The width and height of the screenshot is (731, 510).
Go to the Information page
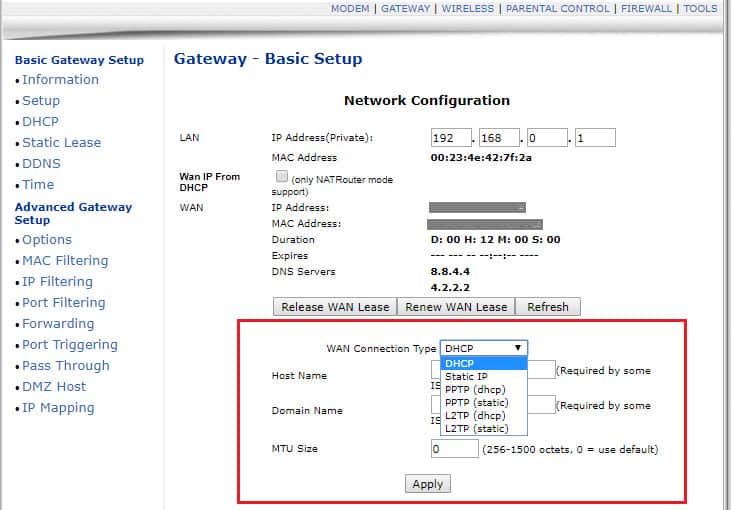(60, 80)
